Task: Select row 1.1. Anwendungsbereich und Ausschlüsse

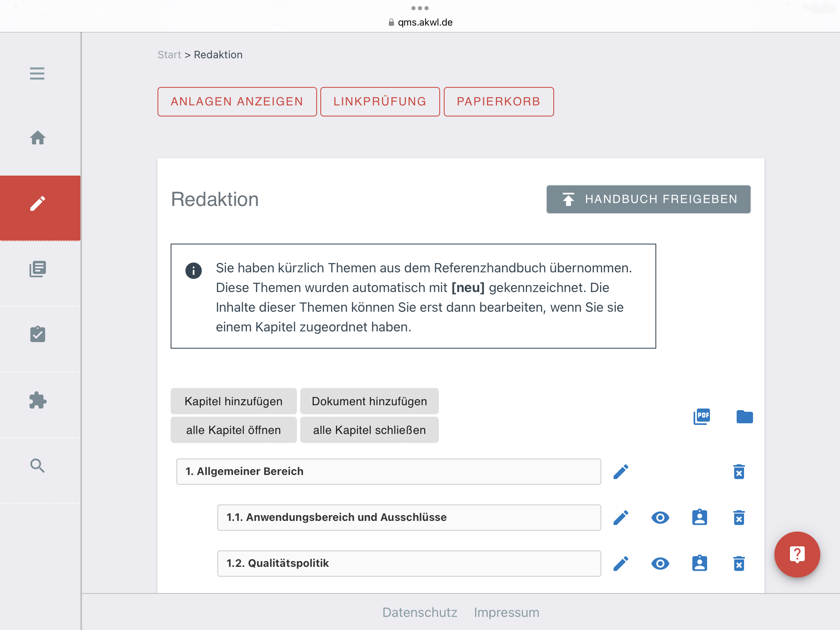Action: click(x=409, y=518)
